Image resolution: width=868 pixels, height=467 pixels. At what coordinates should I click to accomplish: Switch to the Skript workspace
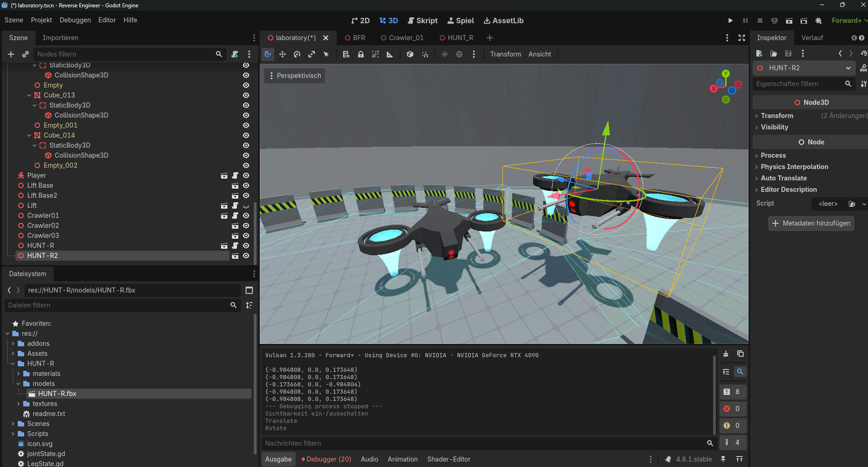coord(422,21)
